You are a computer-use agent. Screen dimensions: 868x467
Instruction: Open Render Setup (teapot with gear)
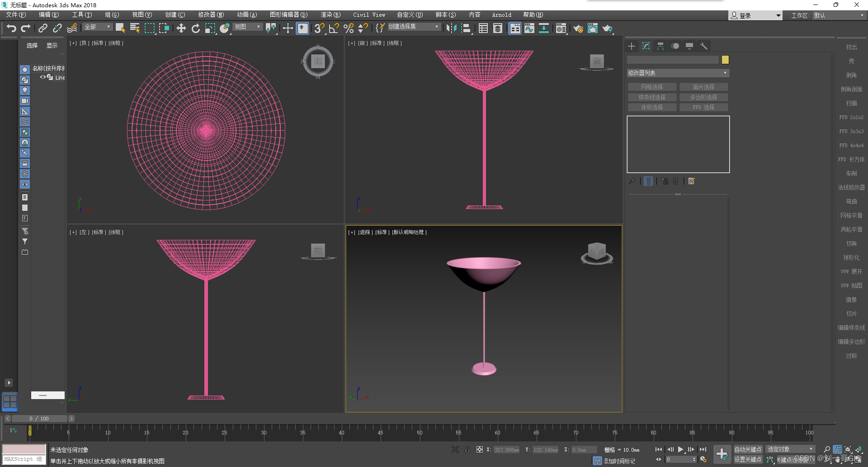click(578, 29)
